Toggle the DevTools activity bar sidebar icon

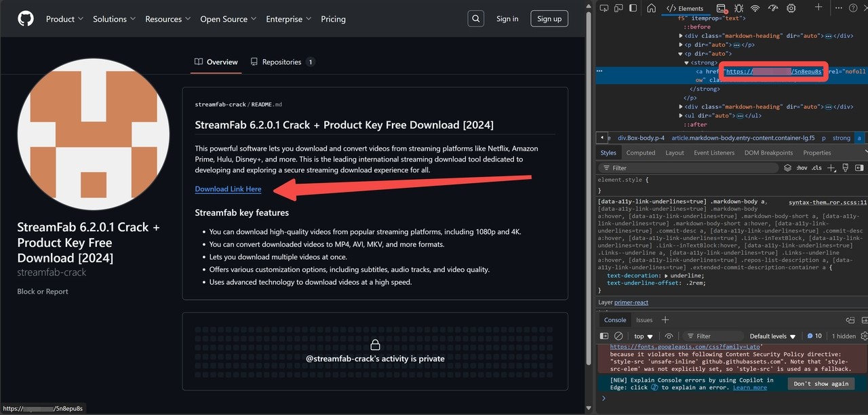pyautogui.click(x=633, y=8)
